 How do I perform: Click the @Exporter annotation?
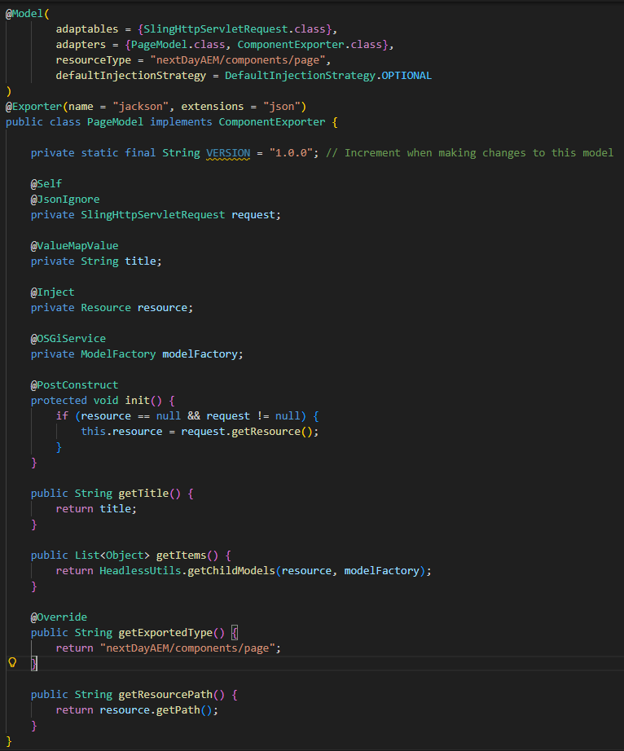tap(34, 106)
